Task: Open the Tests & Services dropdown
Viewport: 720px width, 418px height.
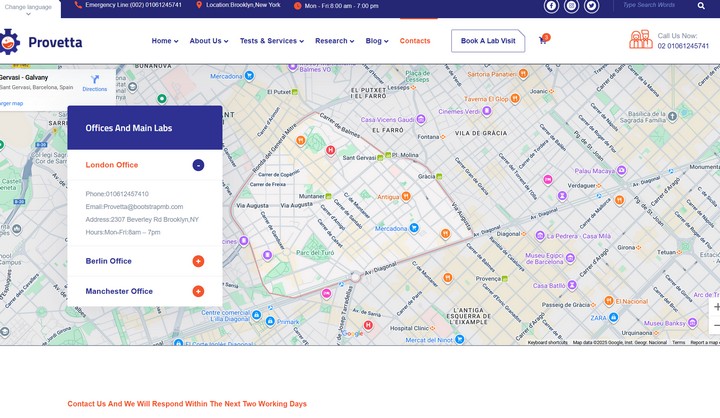Action: coord(272,41)
